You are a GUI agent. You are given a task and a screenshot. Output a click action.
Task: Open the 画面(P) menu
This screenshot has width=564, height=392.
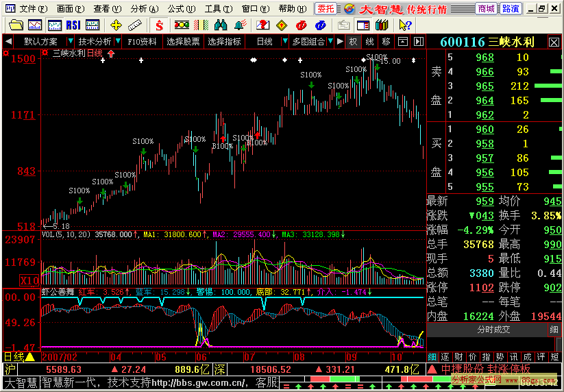70,9
